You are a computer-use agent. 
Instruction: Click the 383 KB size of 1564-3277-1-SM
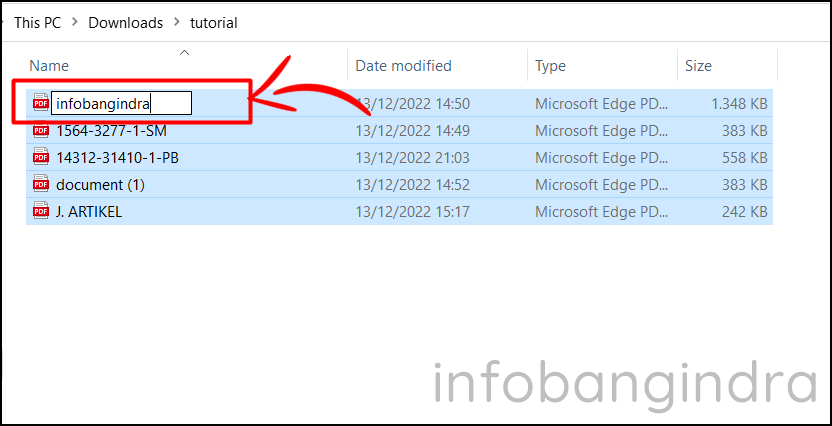(x=745, y=131)
